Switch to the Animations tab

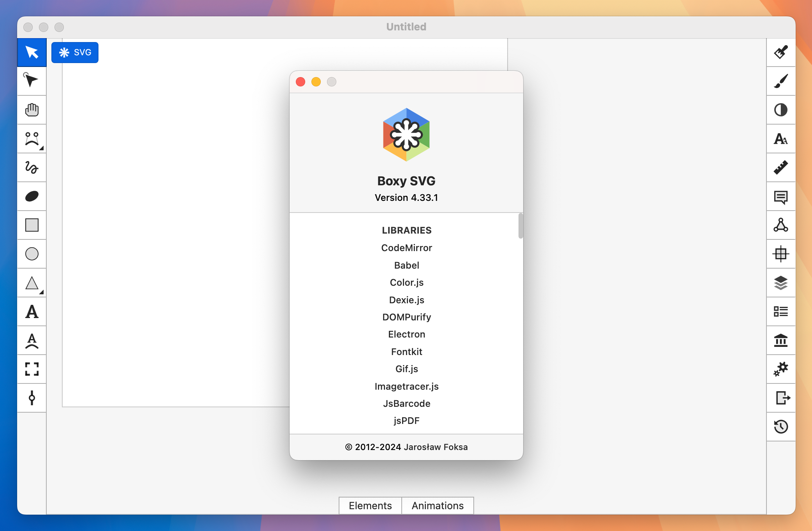[438, 506]
